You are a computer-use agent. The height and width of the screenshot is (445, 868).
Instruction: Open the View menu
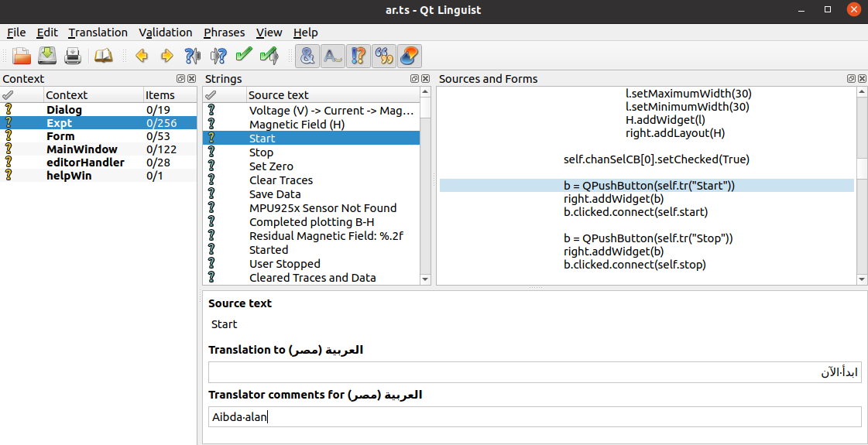point(269,33)
